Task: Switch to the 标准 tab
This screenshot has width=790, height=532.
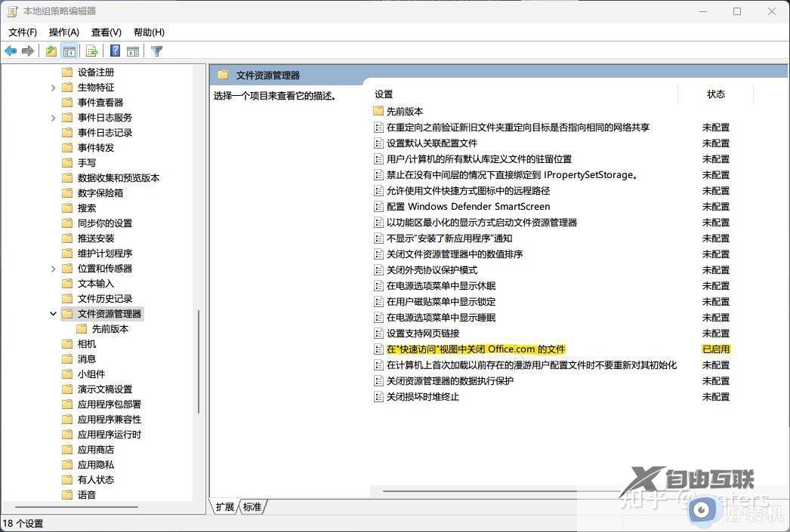Action: [x=252, y=507]
